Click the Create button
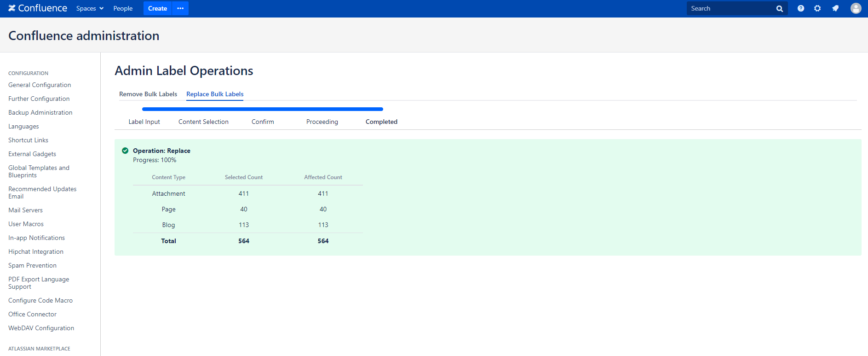 click(157, 8)
